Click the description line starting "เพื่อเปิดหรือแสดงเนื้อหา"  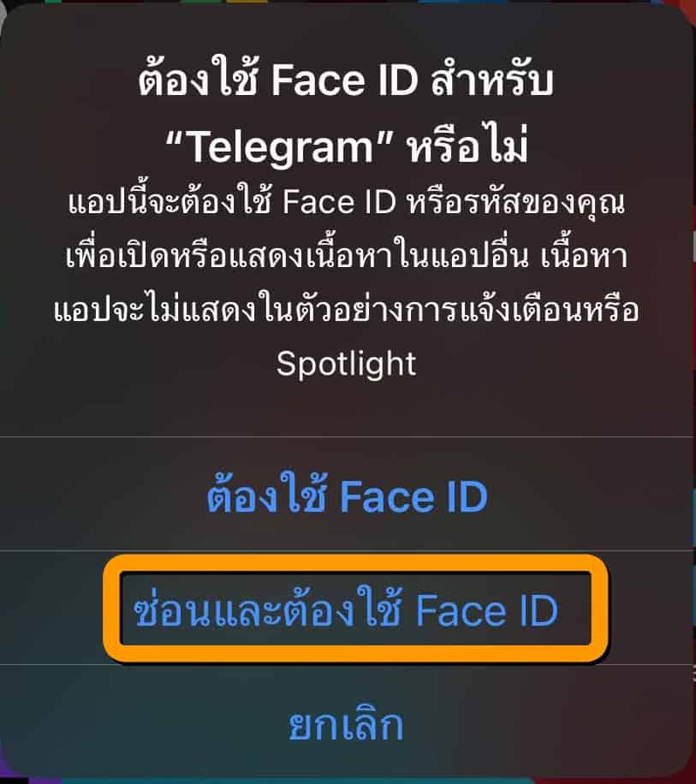[347, 255]
